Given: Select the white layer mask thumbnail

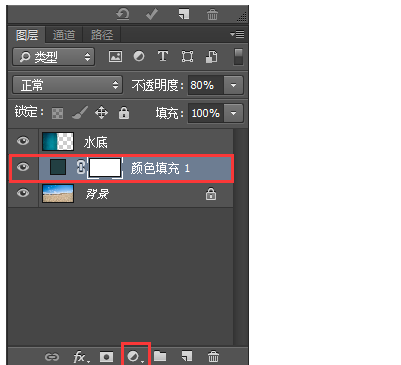Looking at the screenshot, I should tap(105, 167).
